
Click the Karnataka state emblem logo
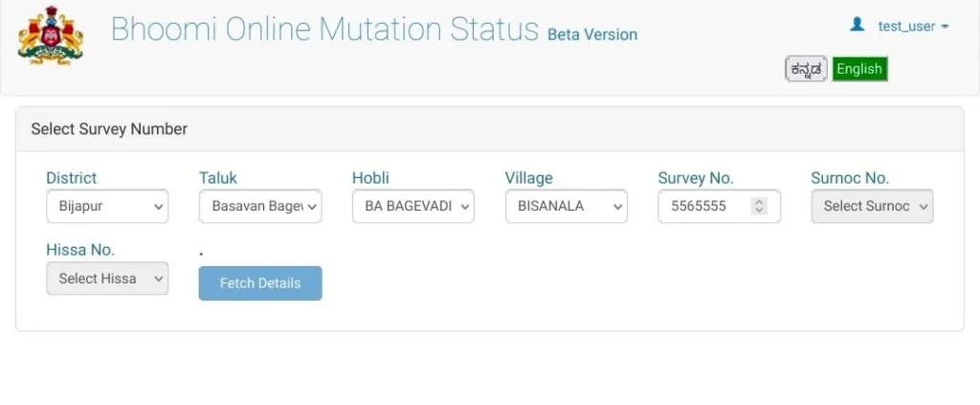(x=51, y=36)
